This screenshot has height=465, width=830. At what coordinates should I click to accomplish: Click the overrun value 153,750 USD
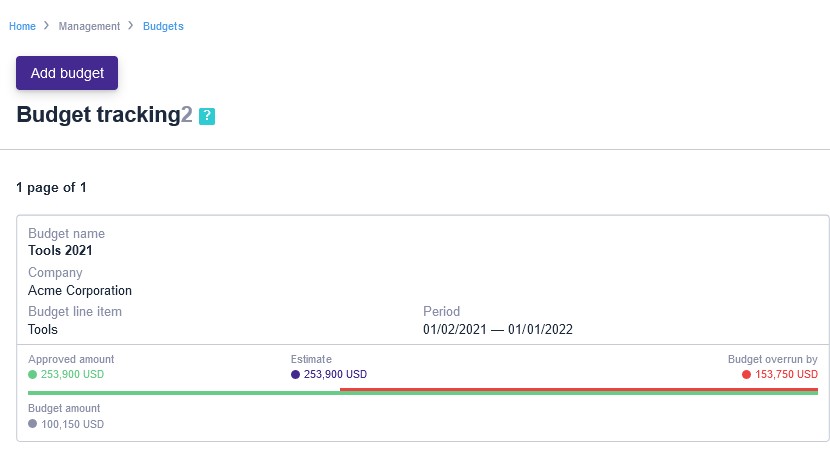click(x=786, y=374)
